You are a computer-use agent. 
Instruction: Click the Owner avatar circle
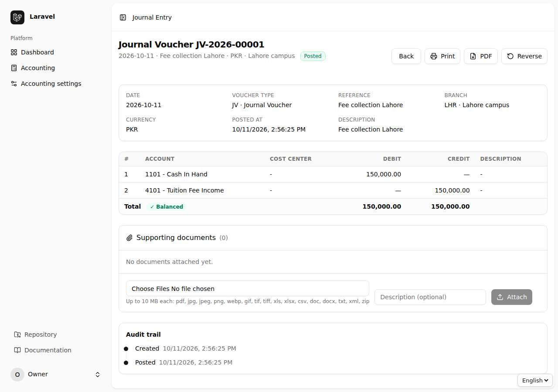click(x=17, y=375)
